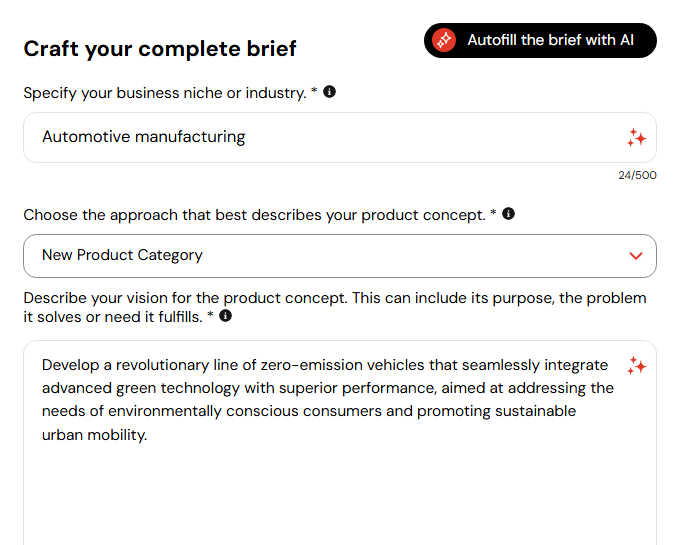The image size is (680, 545).
Task: Open the New Product Category dropdown
Action: [x=340, y=256]
